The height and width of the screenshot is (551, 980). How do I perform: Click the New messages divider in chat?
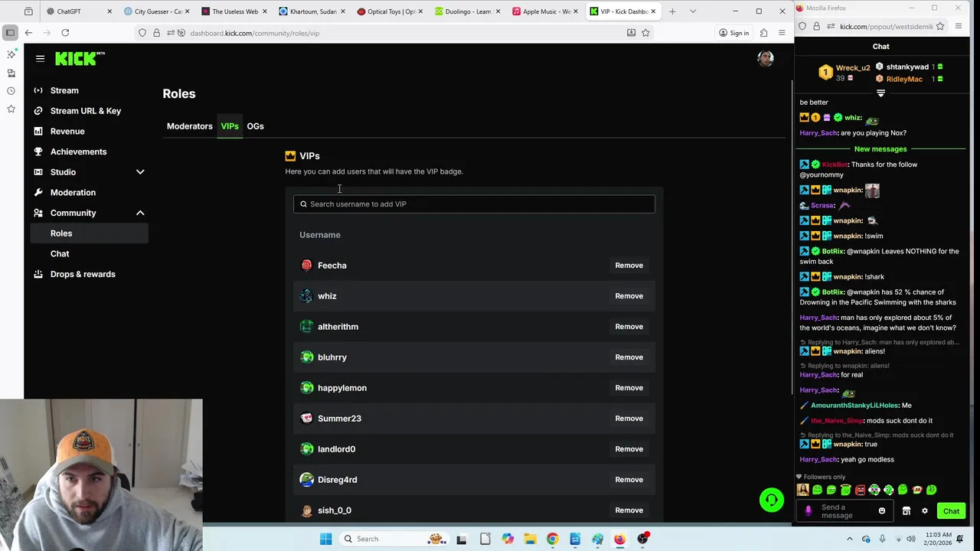[880, 149]
